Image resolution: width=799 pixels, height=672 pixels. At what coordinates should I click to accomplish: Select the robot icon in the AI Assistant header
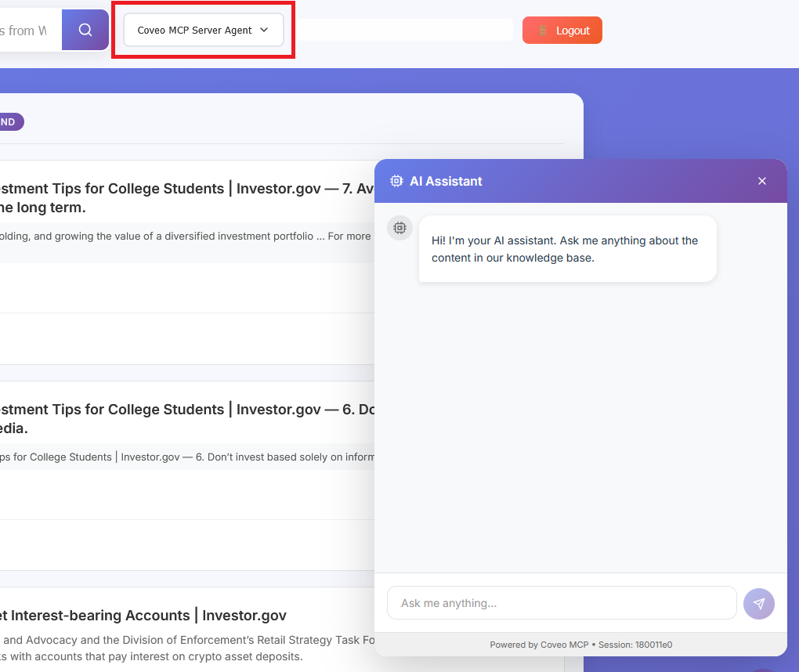pyautogui.click(x=395, y=180)
